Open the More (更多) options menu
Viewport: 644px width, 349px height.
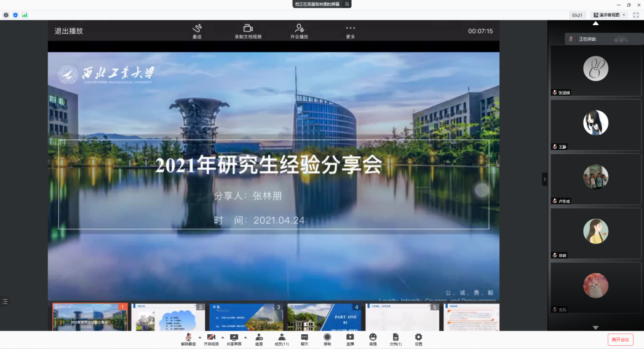351,31
